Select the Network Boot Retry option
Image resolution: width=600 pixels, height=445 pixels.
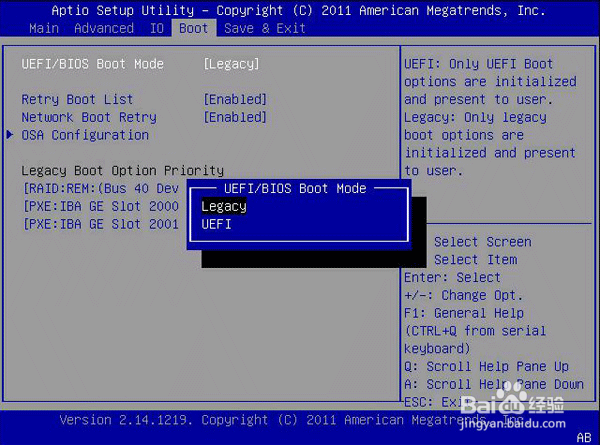click(89, 117)
